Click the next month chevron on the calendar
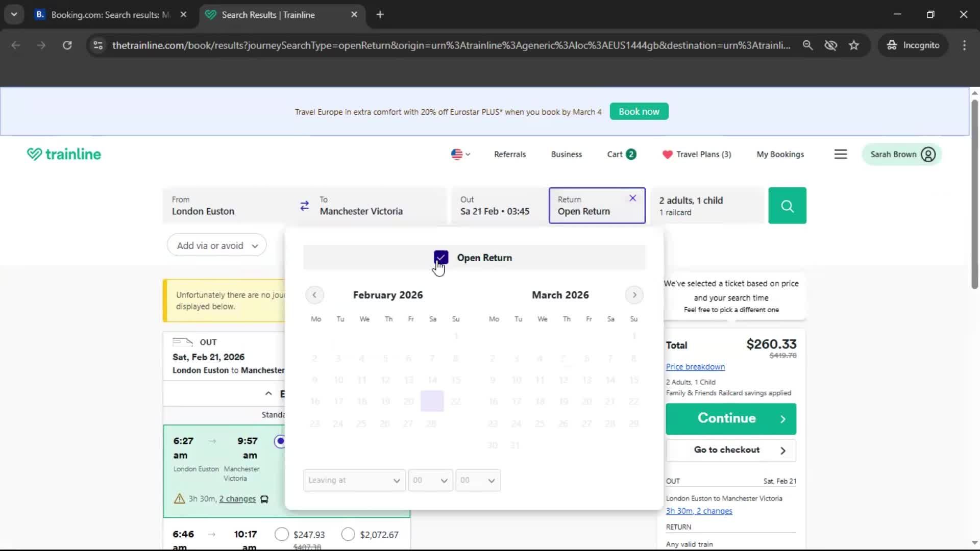 tap(634, 295)
